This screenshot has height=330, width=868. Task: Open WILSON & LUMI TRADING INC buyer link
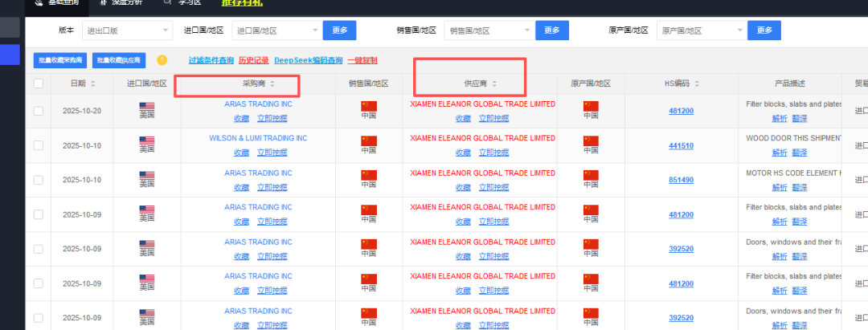coord(258,138)
